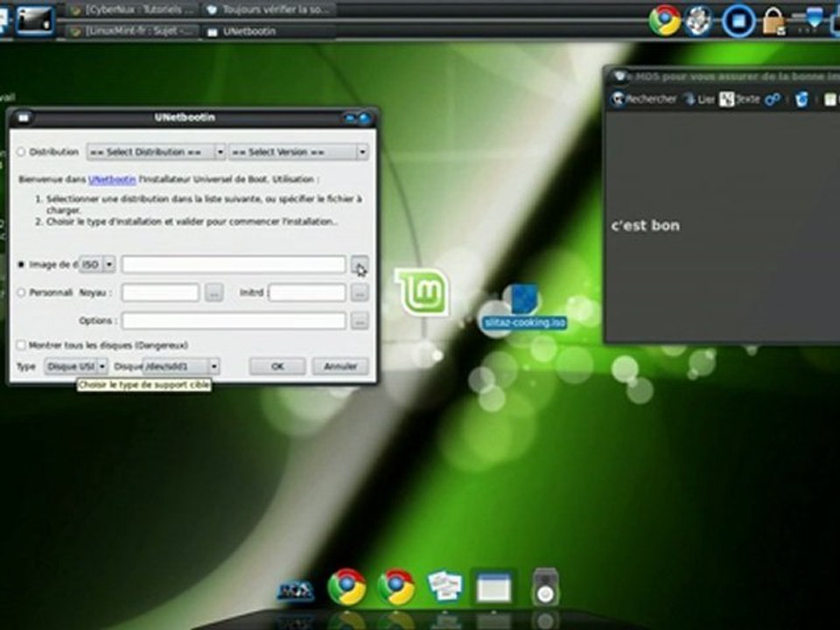Click the notes window title bar icon
The height and width of the screenshot is (630, 840).
[x=619, y=77]
